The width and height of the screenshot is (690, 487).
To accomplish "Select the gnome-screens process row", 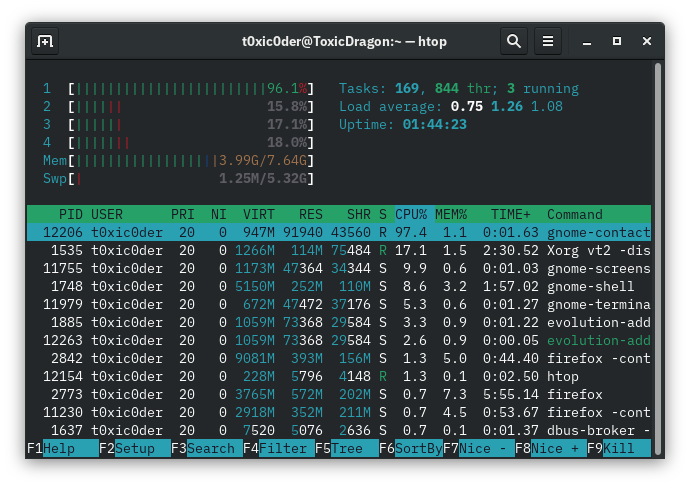I will coord(339,268).
